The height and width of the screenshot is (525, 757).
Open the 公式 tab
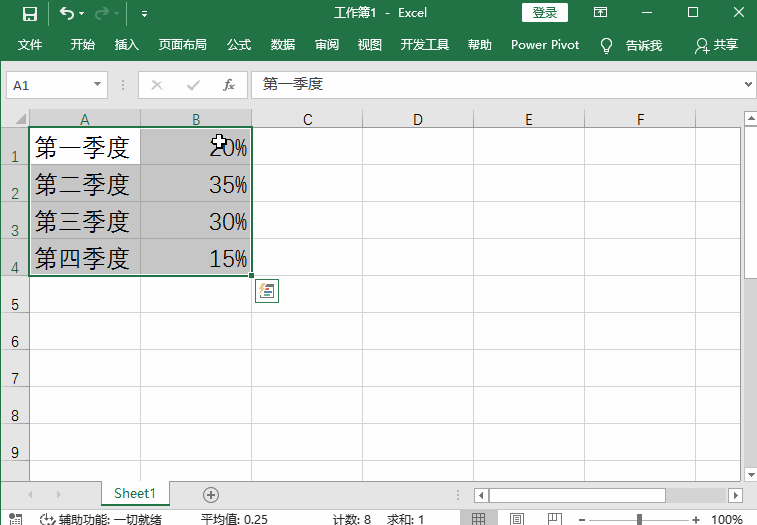pos(239,45)
